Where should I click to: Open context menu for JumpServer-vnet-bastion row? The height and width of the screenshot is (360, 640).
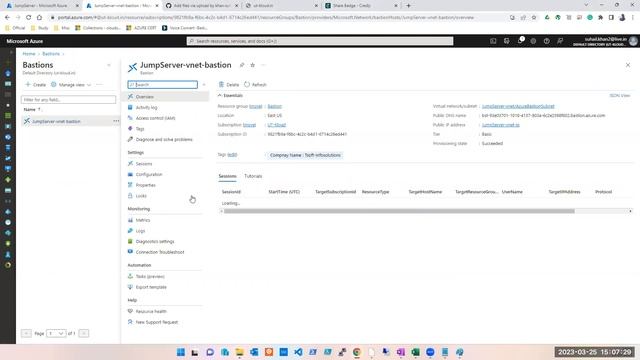coord(116,121)
